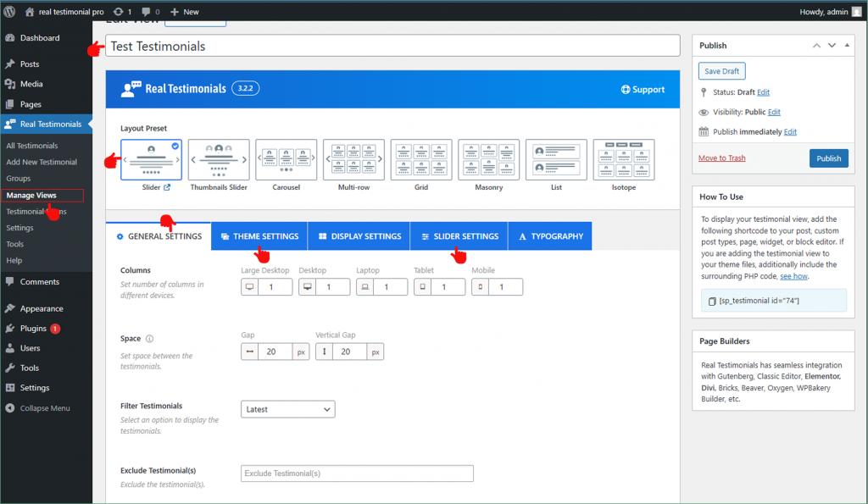This screenshot has width=868, height=504.
Task: Collapse the Publish panel with triangle toggle
Action: point(847,46)
